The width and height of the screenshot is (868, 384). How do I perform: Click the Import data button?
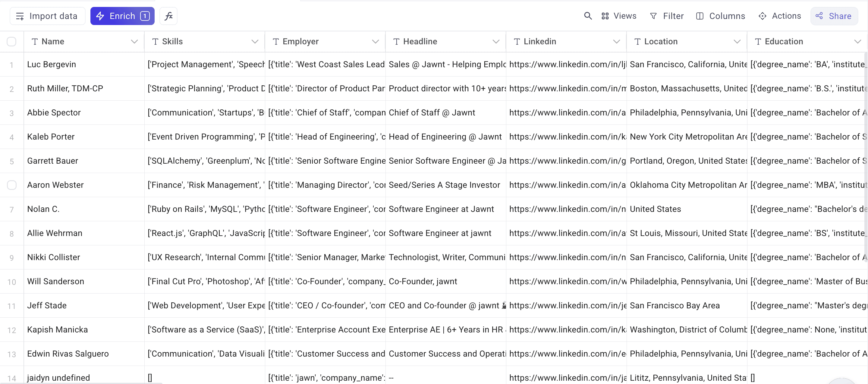tap(48, 16)
